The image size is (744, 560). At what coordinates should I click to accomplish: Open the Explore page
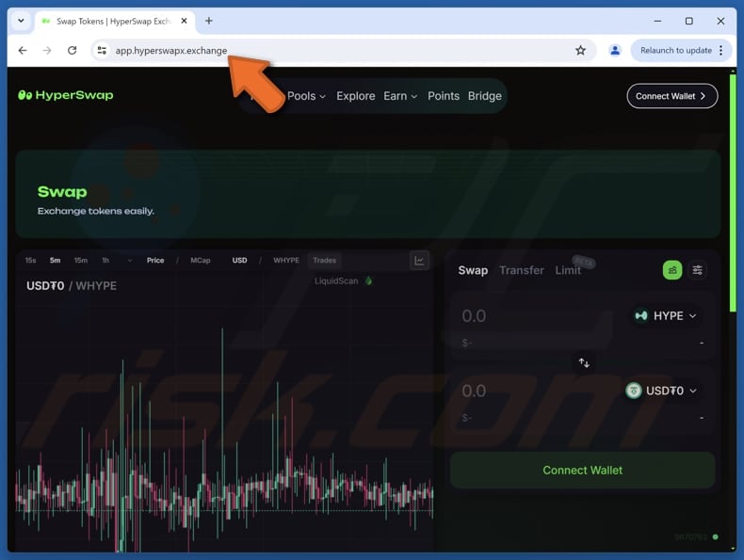point(355,96)
